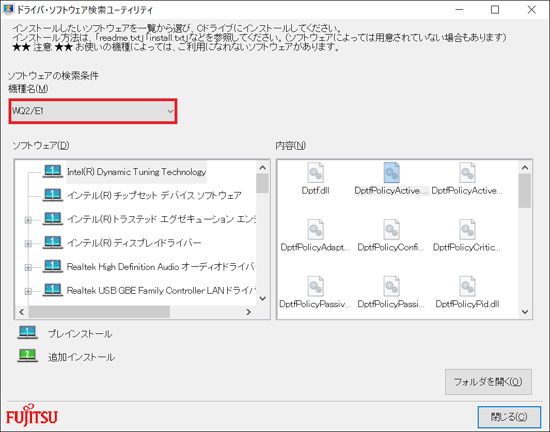This screenshot has height=432, width=550.
Task: Select Realtek High Definition Audio オーディオドライバ entry
Action: (161, 267)
